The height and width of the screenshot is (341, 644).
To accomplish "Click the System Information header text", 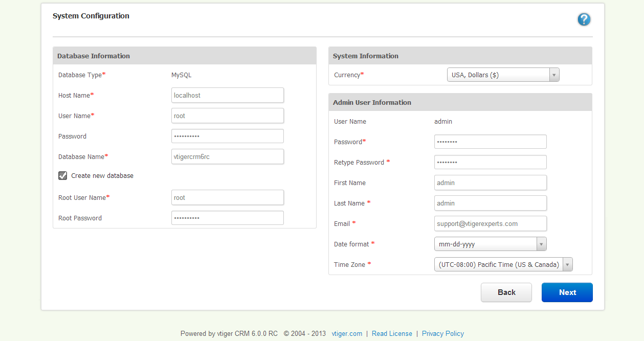I will pyautogui.click(x=366, y=56).
